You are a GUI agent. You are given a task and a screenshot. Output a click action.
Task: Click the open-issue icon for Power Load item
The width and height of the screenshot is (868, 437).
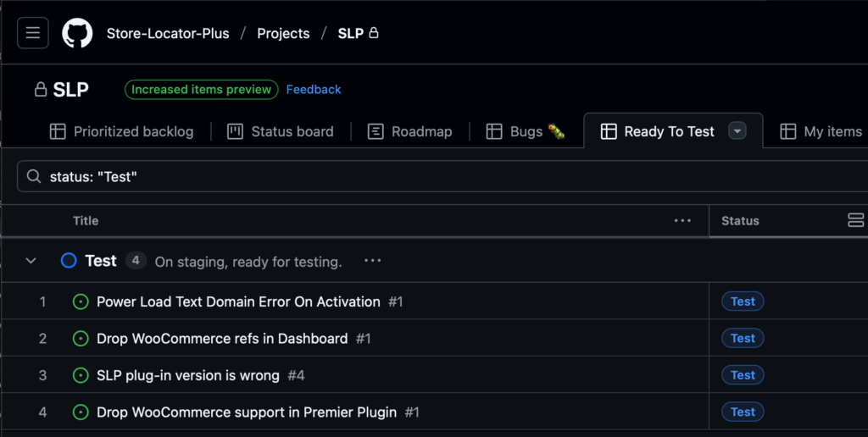tap(81, 301)
